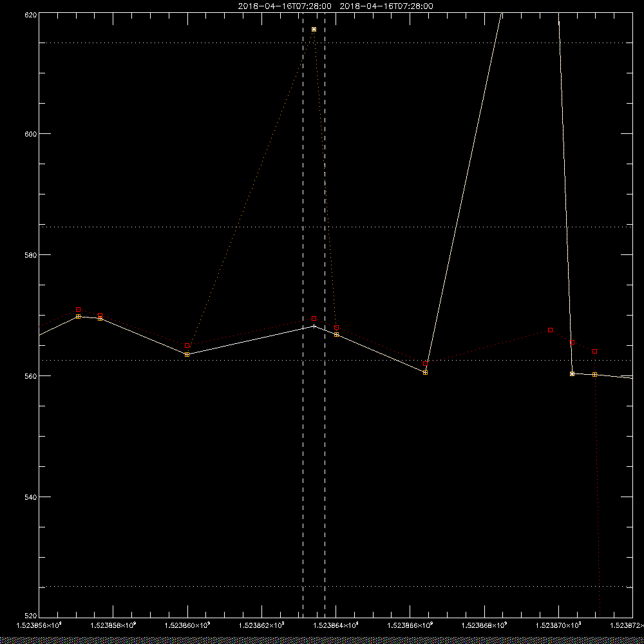Select the 1.523866×10⁹ x-axis label

pos(410,625)
